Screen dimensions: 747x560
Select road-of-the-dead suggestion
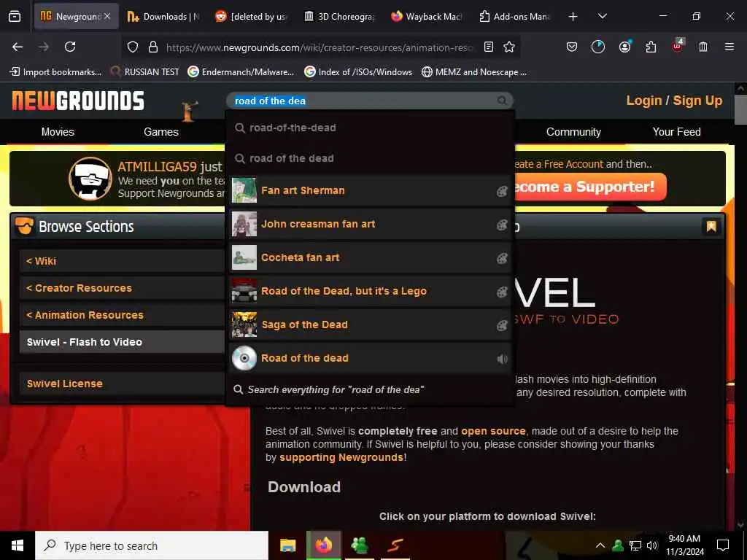370,128
